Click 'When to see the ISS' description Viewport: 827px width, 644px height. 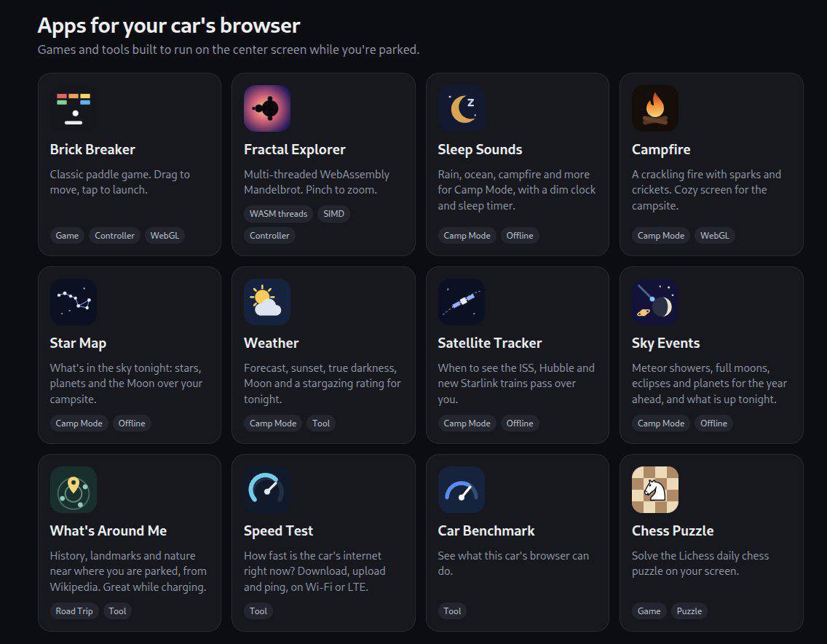(x=516, y=383)
